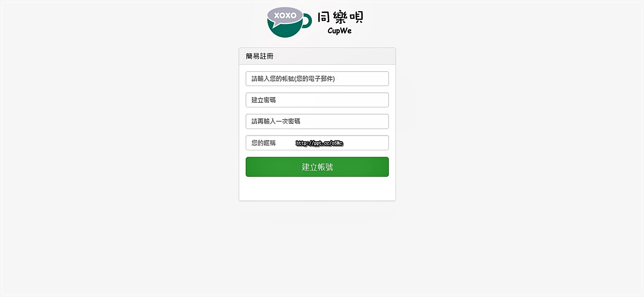This screenshot has width=644, height=297.
Task: Click the 建立密碼 placeholder label text
Action: 264,100
